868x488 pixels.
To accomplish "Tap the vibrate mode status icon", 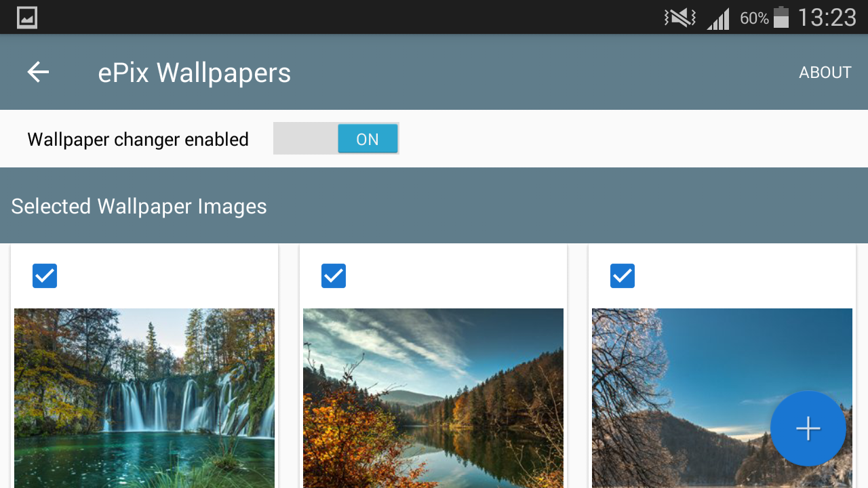I will tap(680, 18).
